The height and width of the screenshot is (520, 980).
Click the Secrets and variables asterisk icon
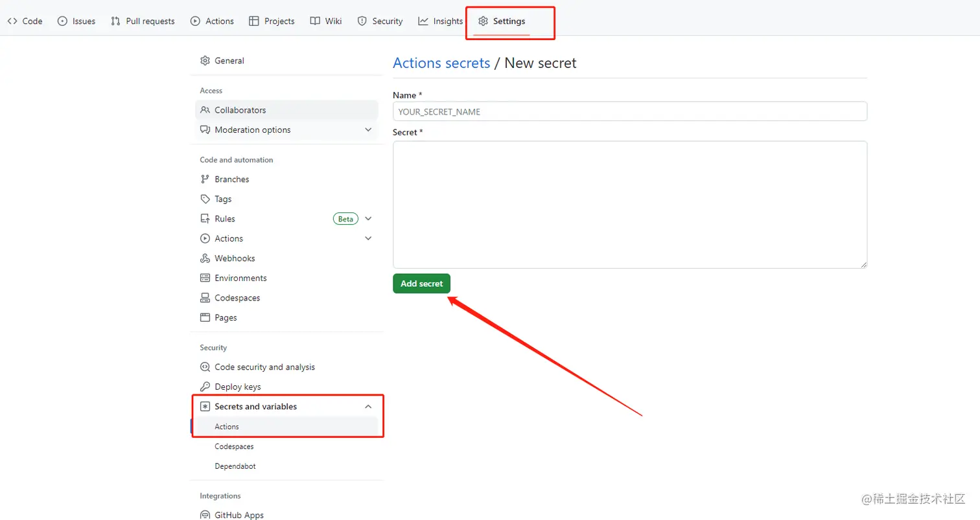205,407
